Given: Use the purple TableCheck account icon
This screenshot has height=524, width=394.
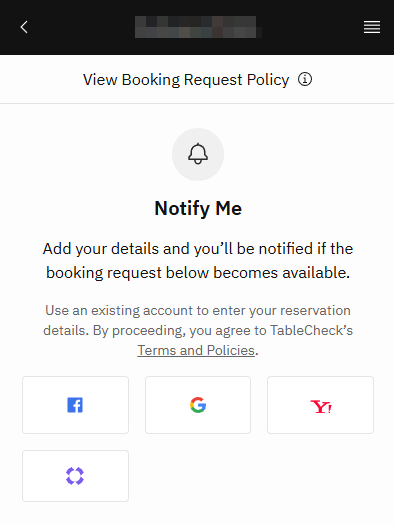Looking at the screenshot, I should (75, 476).
